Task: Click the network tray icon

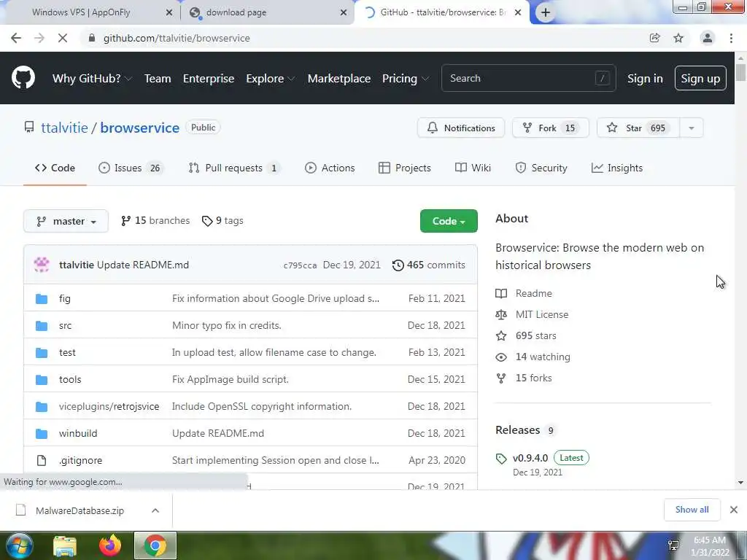Action: (x=673, y=545)
